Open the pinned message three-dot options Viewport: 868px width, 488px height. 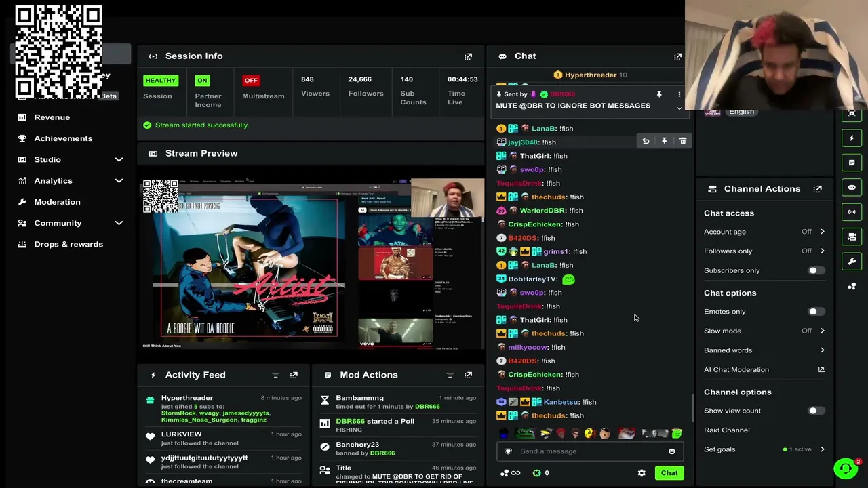[x=679, y=94]
